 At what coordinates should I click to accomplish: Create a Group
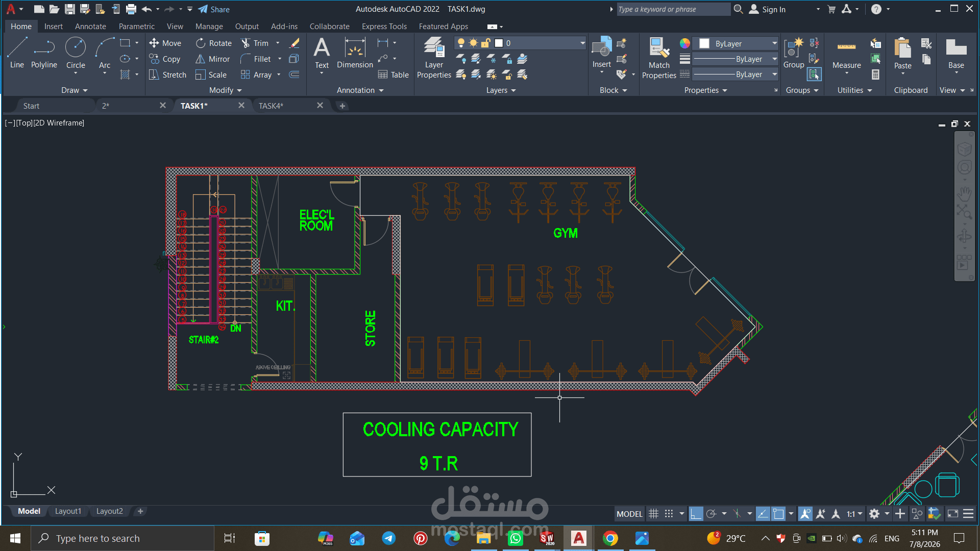tap(794, 53)
